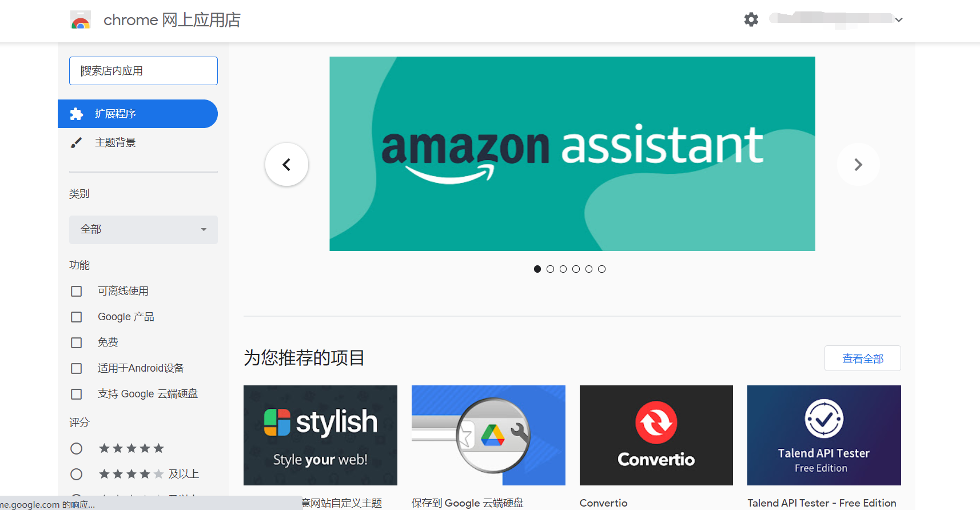Click the Chrome Web Store logo icon
The image size is (980, 510).
tap(81, 20)
